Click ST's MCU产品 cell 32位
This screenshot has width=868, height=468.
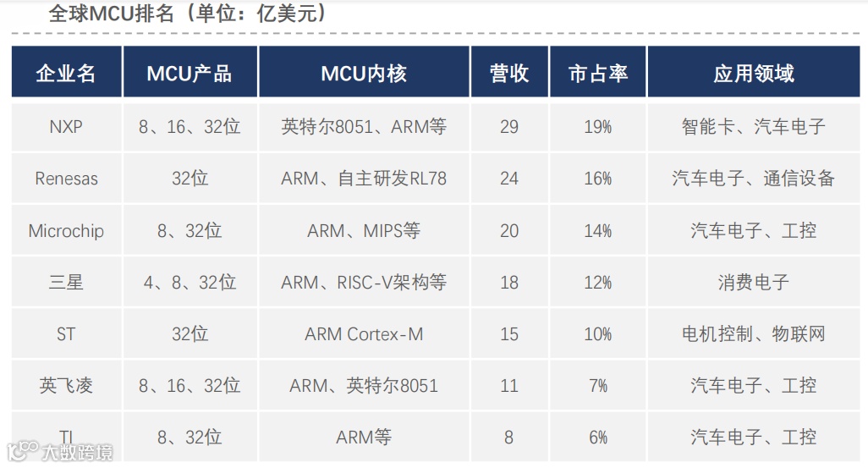190,334
